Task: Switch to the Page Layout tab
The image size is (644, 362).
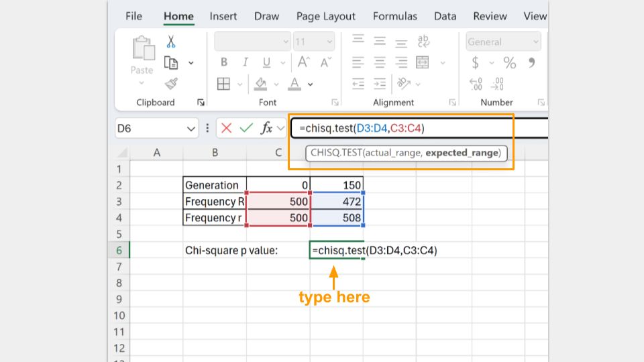Action: click(x=326, y=16)
